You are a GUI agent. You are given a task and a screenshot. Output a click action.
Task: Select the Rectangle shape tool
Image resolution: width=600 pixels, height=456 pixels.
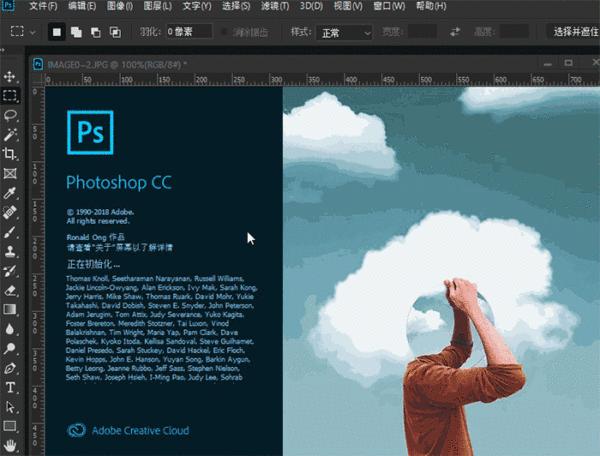(x=10, y=426)
